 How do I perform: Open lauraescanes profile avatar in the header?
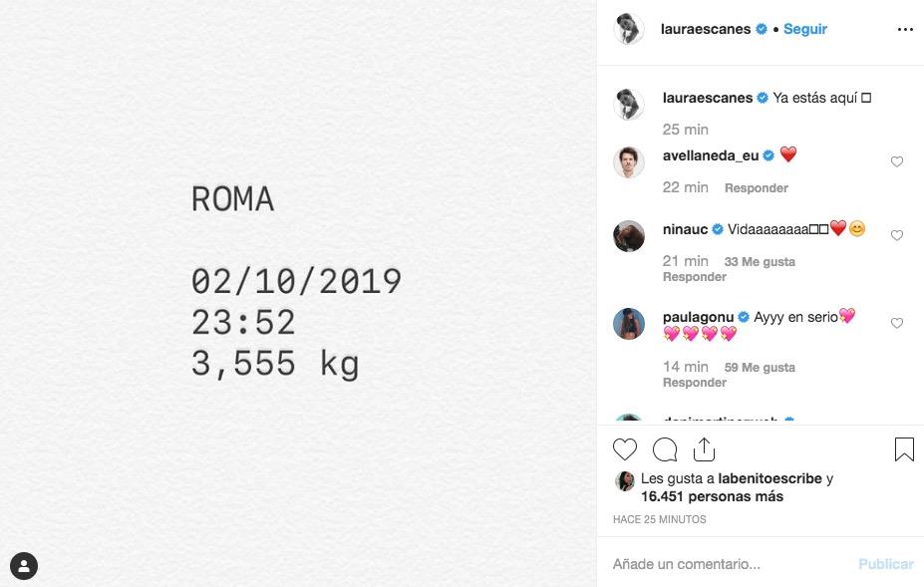[628, 29]
